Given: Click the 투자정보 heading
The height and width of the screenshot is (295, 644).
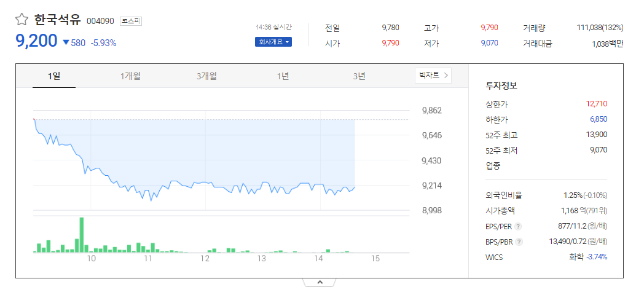Looking at the screenshot, I should [501, 86].
